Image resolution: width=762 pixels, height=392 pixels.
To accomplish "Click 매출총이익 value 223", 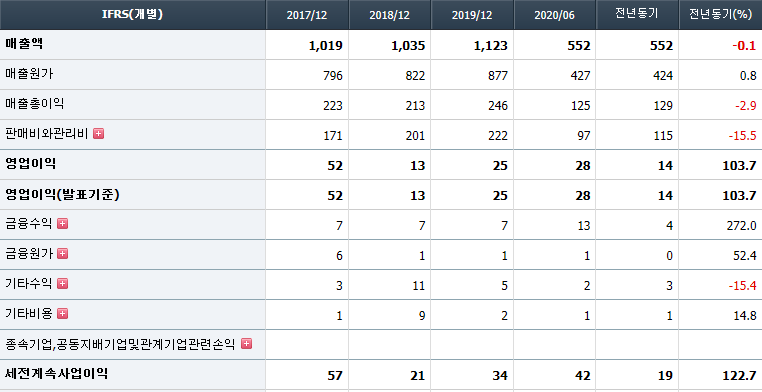I will click(x=333, y=106).
